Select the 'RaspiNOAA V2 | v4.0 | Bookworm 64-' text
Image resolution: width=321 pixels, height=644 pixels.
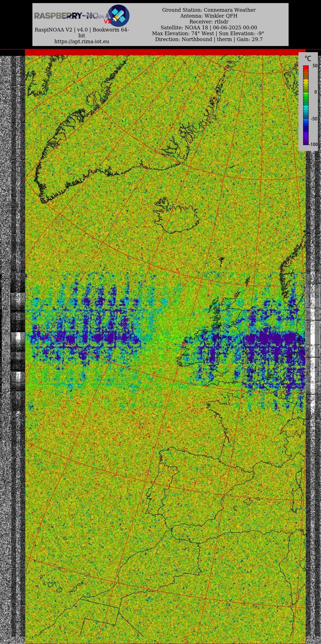tap(82, 30)
